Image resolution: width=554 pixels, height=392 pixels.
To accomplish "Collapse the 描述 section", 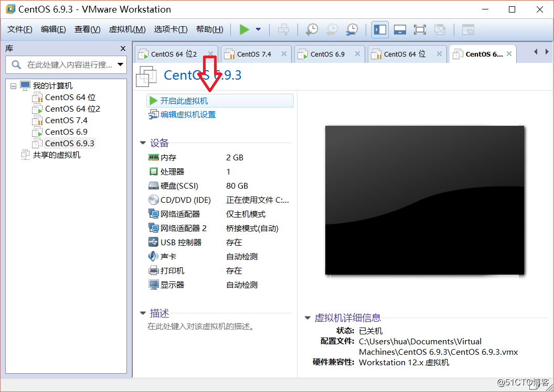I will pyautogui.click(x=143, y=313).
